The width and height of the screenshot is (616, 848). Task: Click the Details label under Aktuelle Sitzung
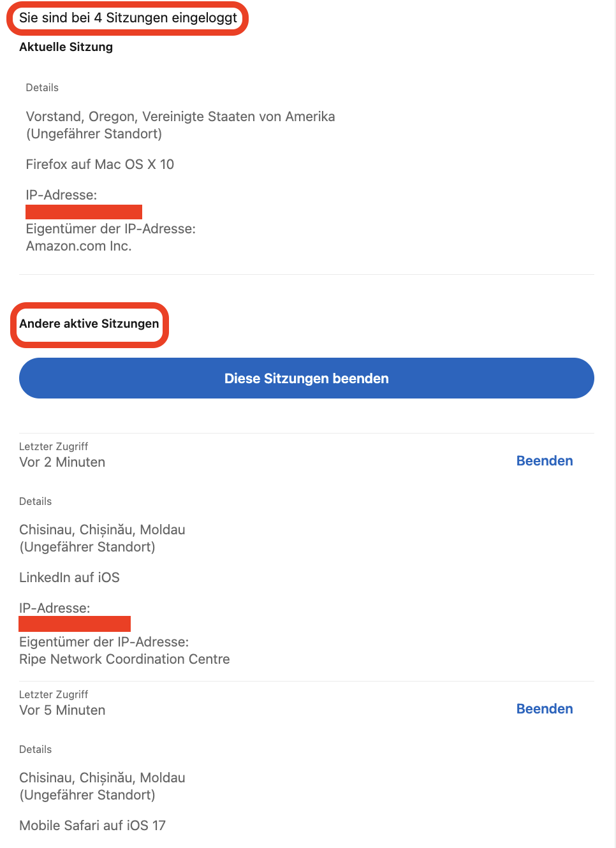click(42, 87)
